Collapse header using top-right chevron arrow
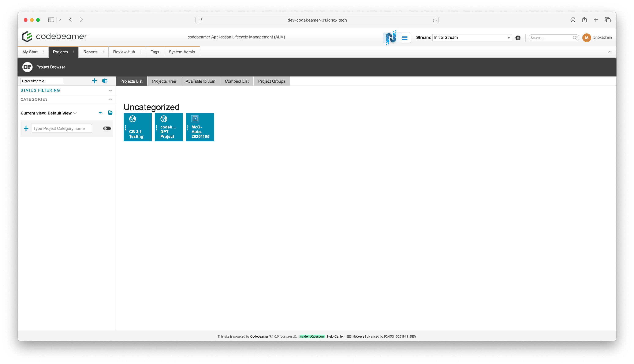The height and width of the screenshot is (364, 634). 609,52
